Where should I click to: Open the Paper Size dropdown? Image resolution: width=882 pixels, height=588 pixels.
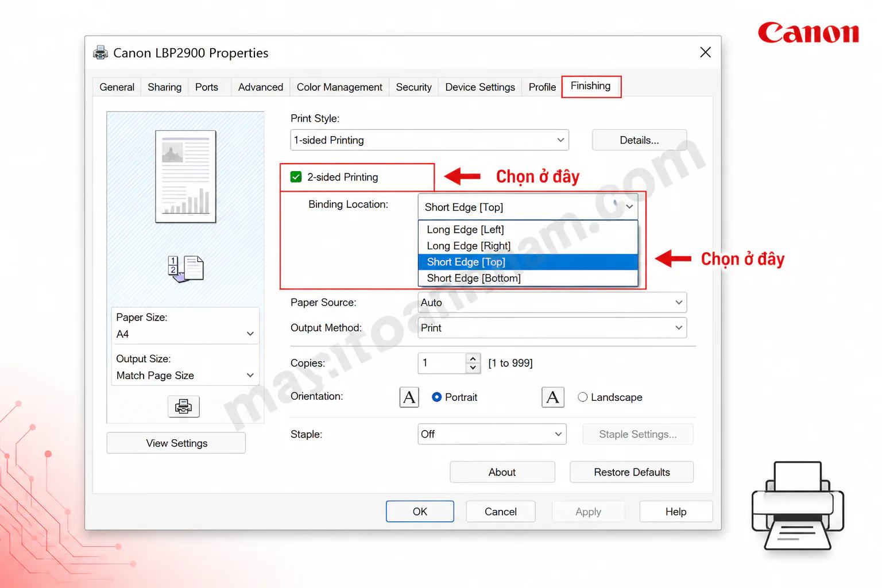[185, 334]
